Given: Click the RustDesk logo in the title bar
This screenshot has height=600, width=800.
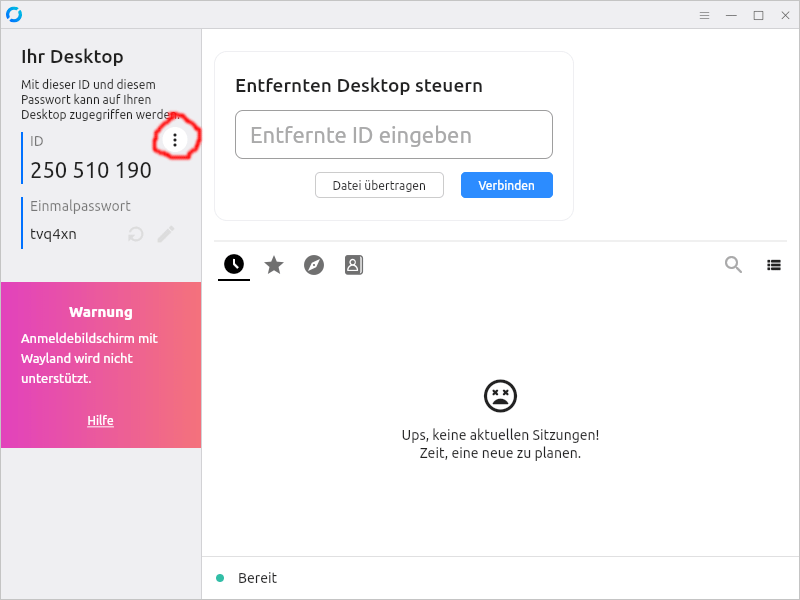Looking at the screenshot, I should tap(14, 15).
